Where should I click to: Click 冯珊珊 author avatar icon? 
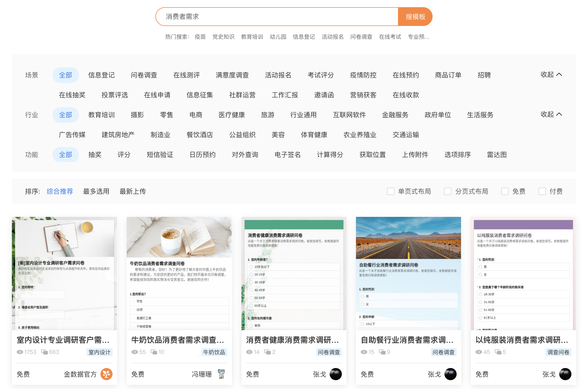[x=221, y=374]
